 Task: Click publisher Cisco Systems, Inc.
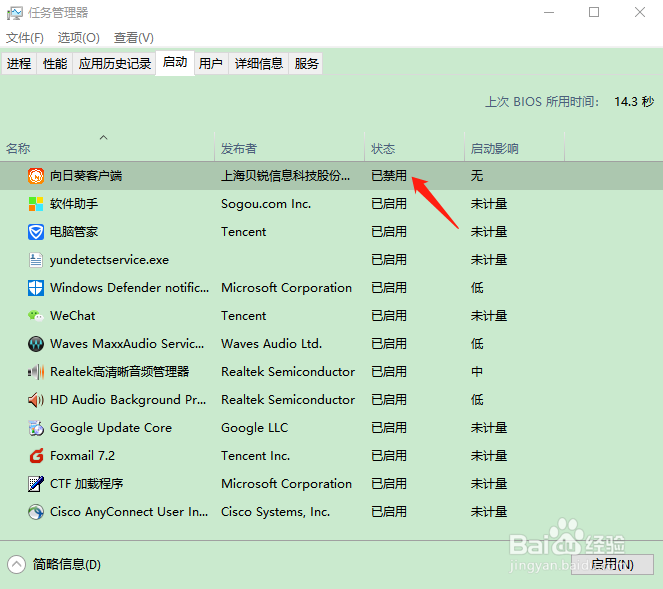pos(275,512)
